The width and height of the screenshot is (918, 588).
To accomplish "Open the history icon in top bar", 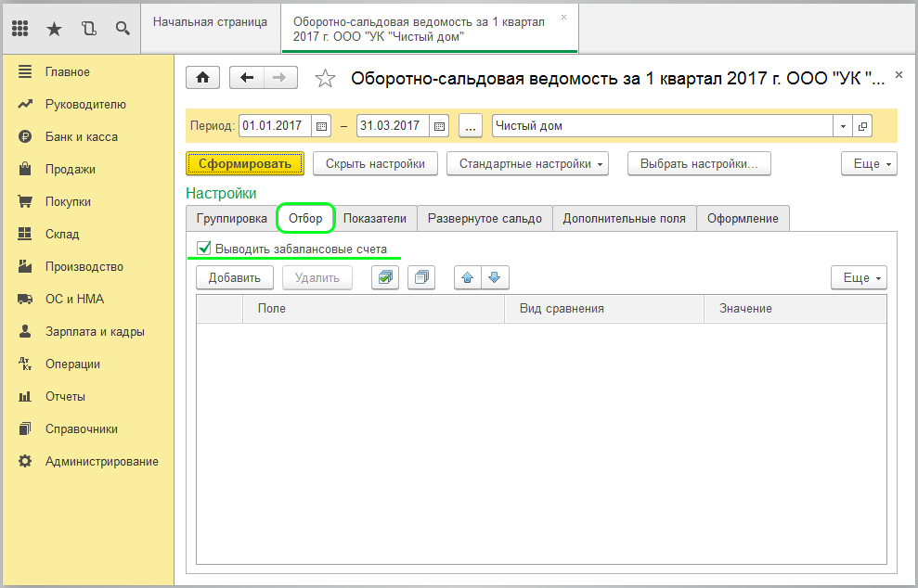I will [88, 28].
